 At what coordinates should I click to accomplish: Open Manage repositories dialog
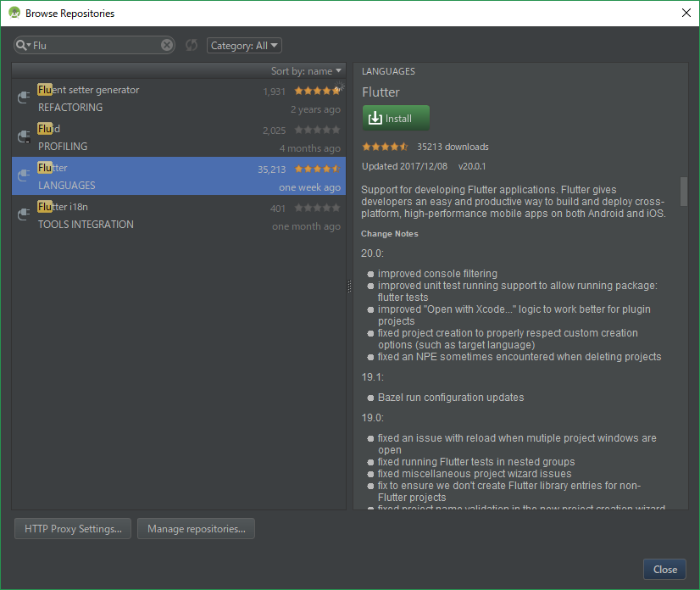point(197,529)
